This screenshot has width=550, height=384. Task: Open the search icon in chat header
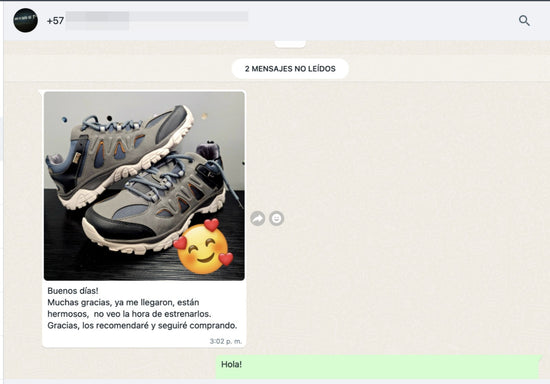click(524, 20)
